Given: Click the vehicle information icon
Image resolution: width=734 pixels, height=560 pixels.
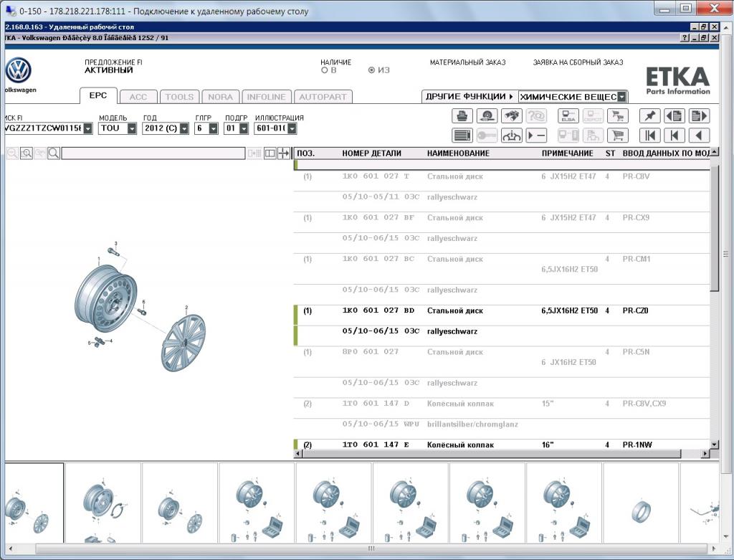Looking at the screenshot, I should [511, 136].
